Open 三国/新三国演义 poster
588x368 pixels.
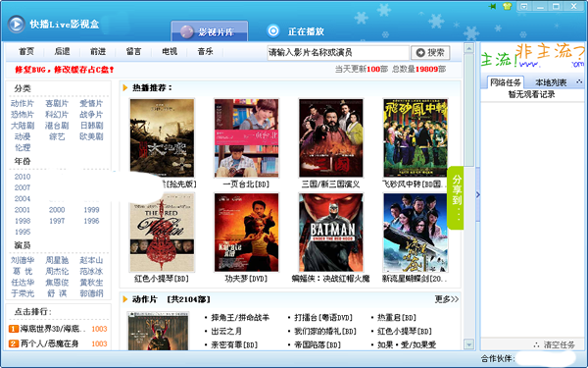(x=331, y=137)
